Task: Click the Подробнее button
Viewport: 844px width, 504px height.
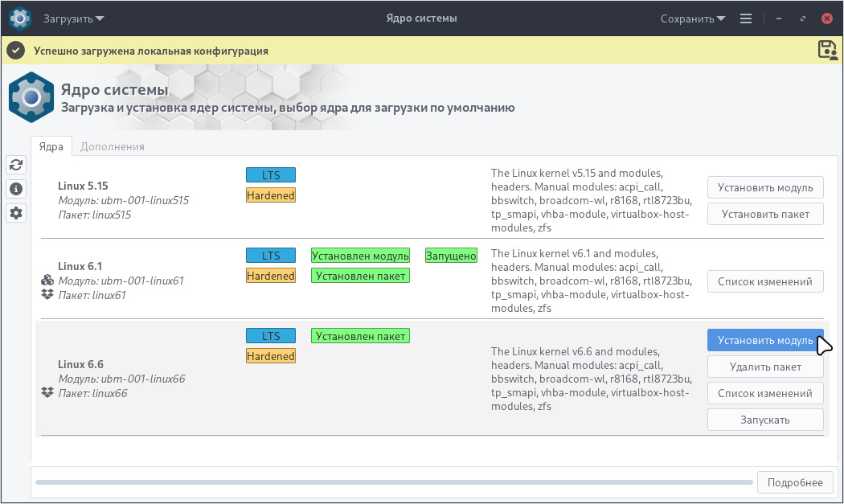Action: (795, 482)
